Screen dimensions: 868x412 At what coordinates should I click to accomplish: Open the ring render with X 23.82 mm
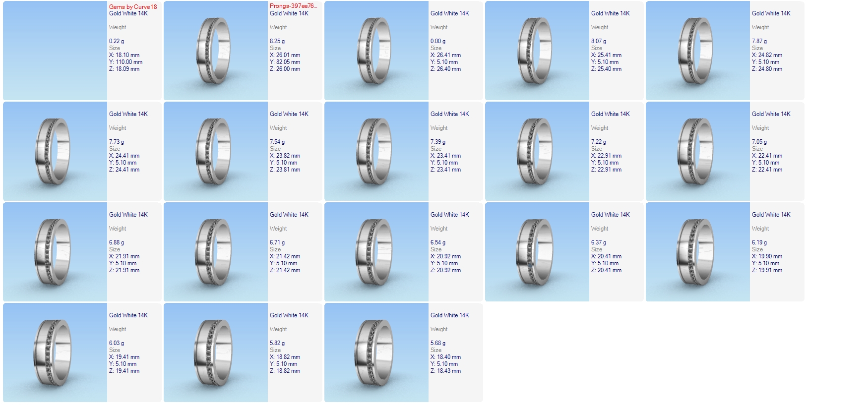tap(216, 151)
